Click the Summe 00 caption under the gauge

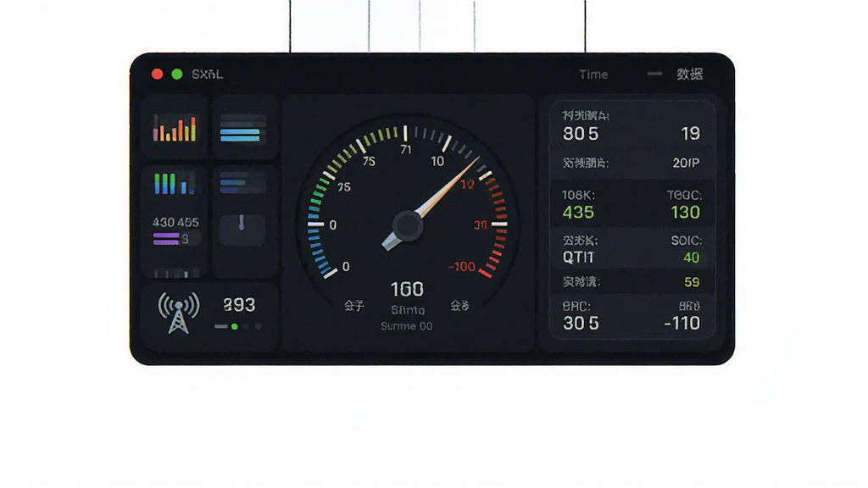(407, 326)
